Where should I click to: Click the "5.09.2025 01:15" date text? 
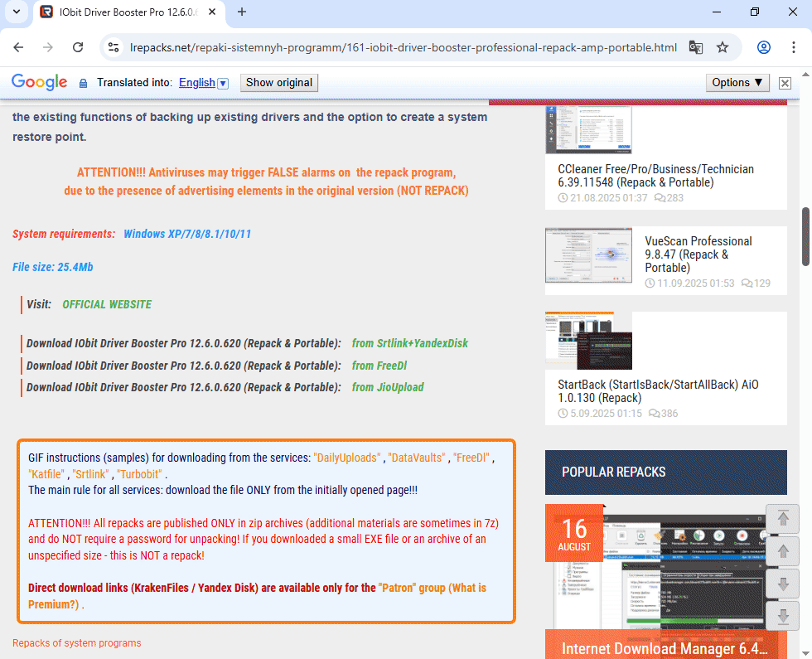tap(606, 414)
